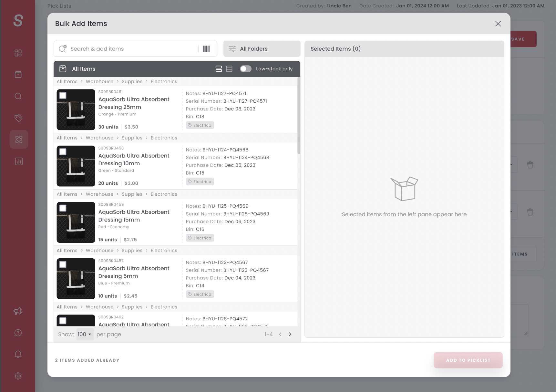Open the All Folders filter dropdown
Image resolution: width=556 pixels, height=392 pixels.
click(262, 48)
